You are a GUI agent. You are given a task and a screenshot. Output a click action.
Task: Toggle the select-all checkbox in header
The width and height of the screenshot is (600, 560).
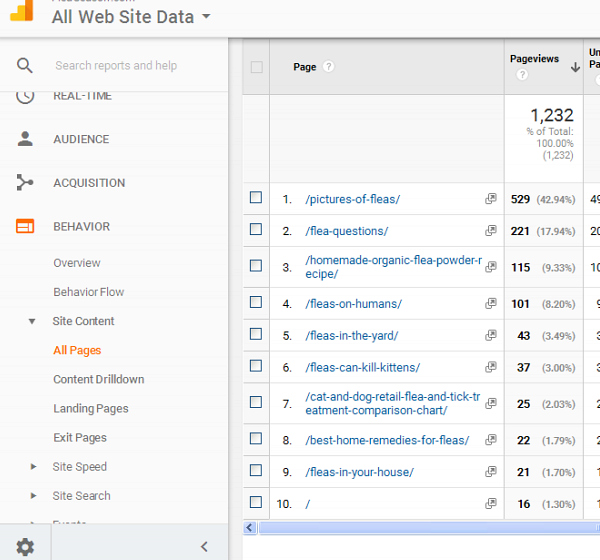(256, 67)
